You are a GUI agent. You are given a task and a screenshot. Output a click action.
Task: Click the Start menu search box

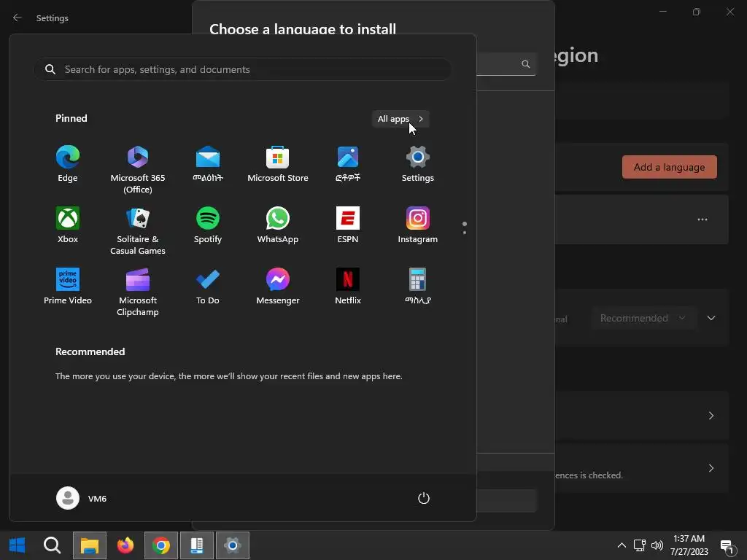[242, 69]
